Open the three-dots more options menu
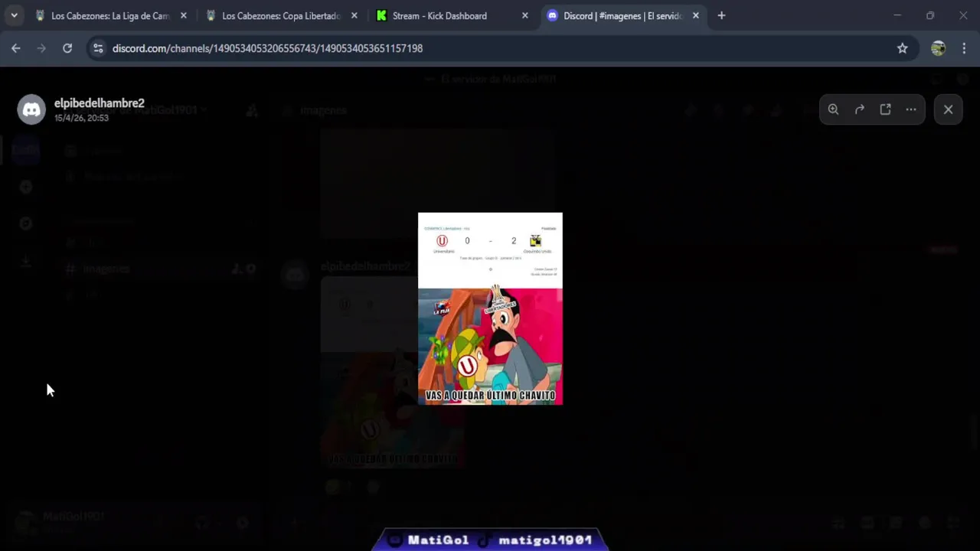 pos(911,109)
